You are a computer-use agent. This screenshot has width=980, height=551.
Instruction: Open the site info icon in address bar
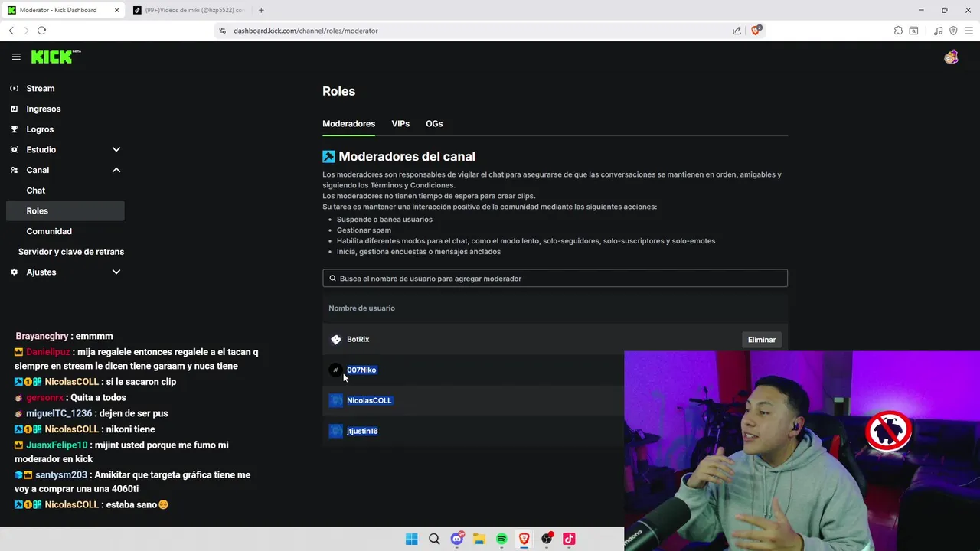click(223, 31)
